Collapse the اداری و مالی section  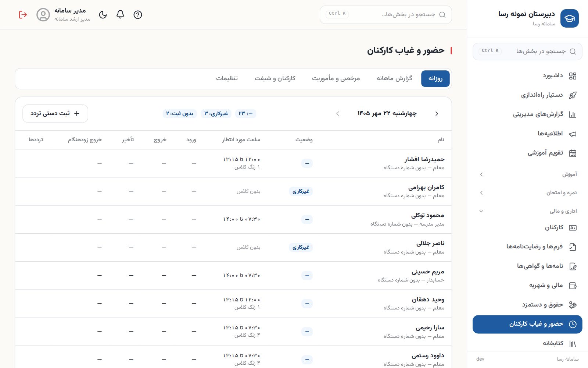pyautogui.click(x=527, y=211)
